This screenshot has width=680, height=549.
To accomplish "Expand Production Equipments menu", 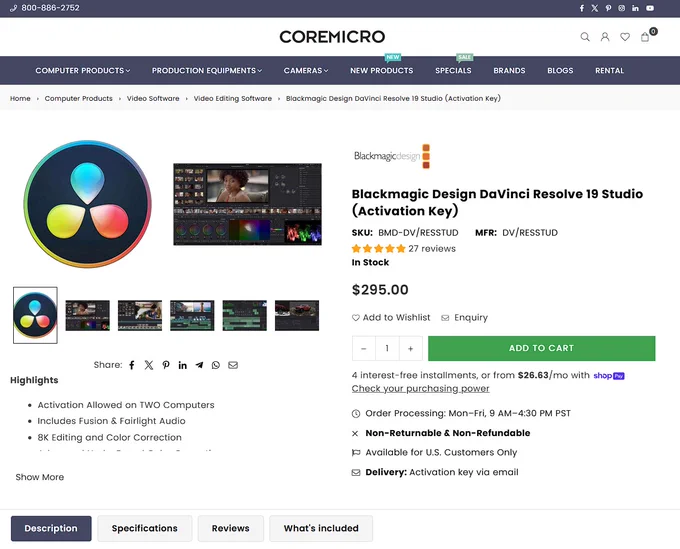I will click(207, 70).
